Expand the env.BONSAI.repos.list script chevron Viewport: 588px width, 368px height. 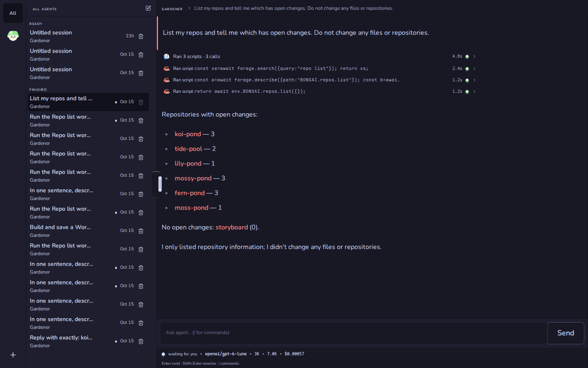(475, 92)
